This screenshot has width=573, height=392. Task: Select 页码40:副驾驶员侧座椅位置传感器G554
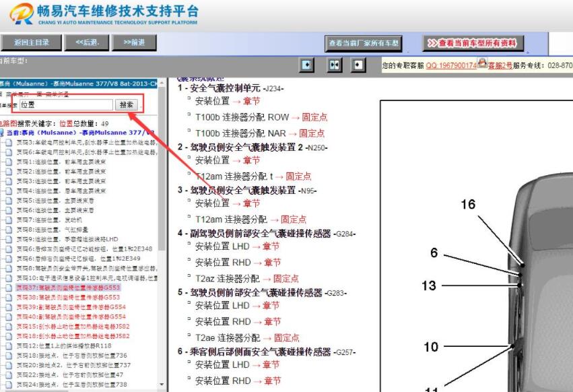point(71,317)
